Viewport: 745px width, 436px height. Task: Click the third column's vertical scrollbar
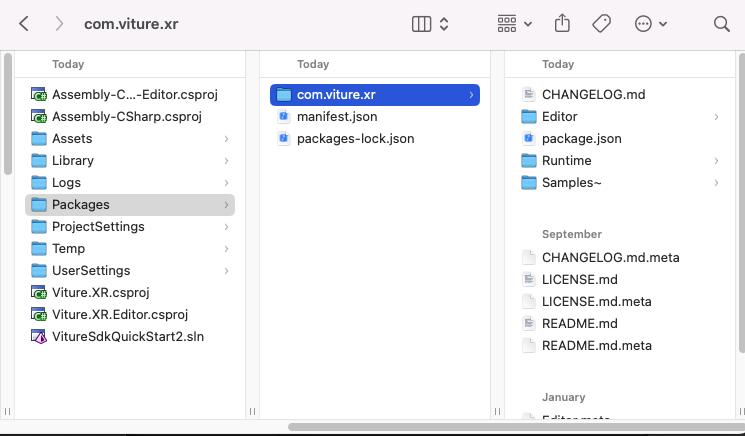pos(742,203)
